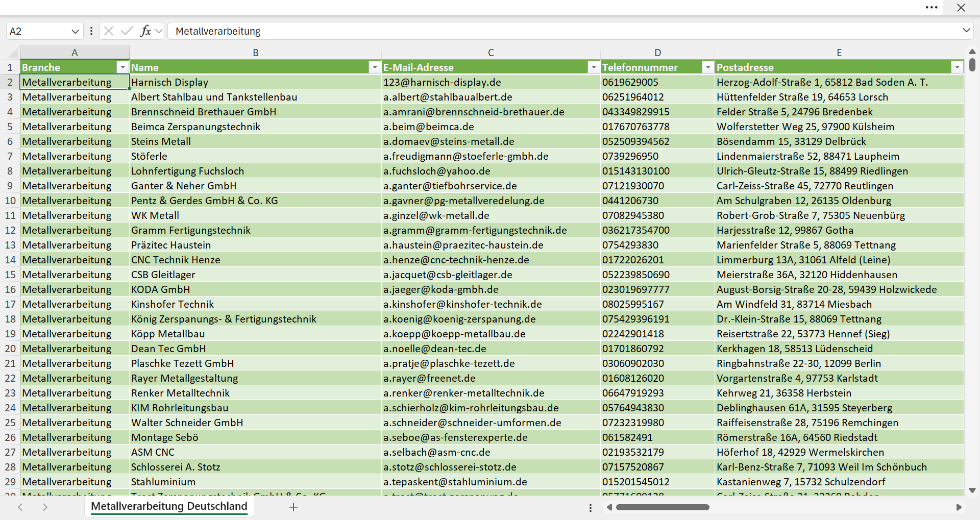Select the Albert Stahlbau und Tankstellenbau cell
Screen dimensions: 980x520
pos(255,97)
